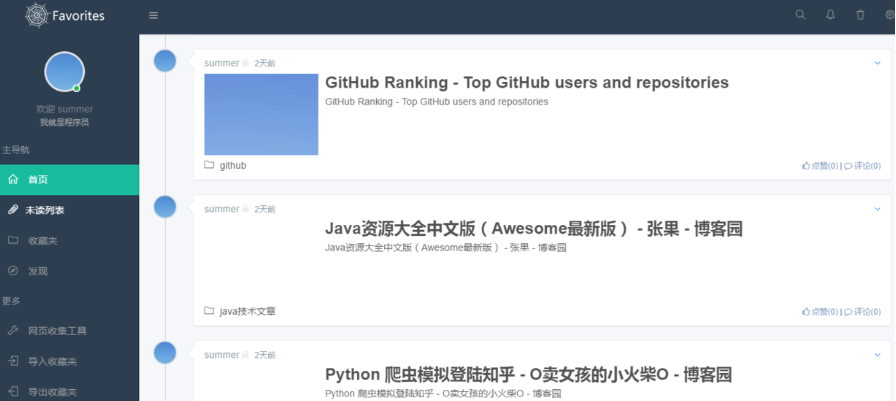Image resolution: width=896 pixels, height=401 pixels.
Task: Click folder icon beside github tag
Action: (x=209, y=165)
